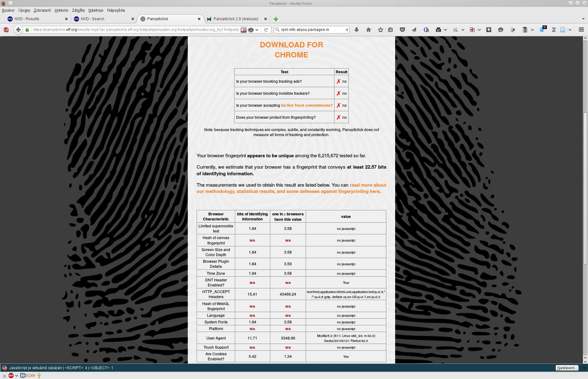Screen dimensions: 588x379
Task: Expand the battery icon dropdown
Action: click(532, 30)
